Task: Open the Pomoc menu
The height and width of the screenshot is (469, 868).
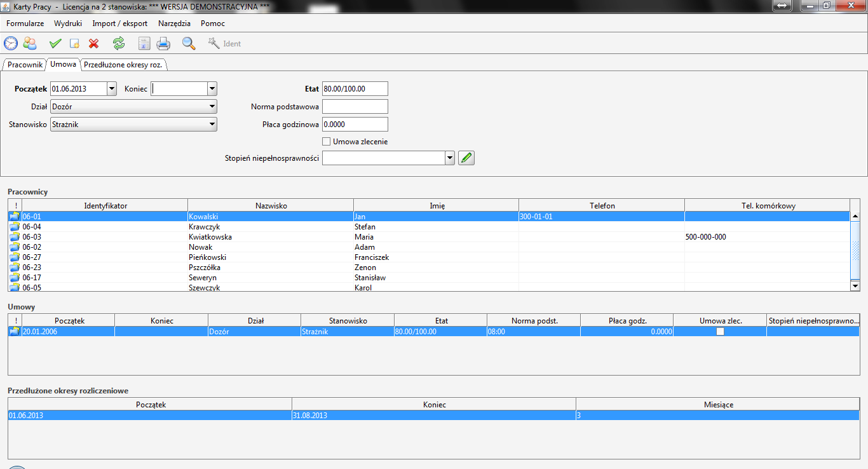Action: (x=213, y=24)
